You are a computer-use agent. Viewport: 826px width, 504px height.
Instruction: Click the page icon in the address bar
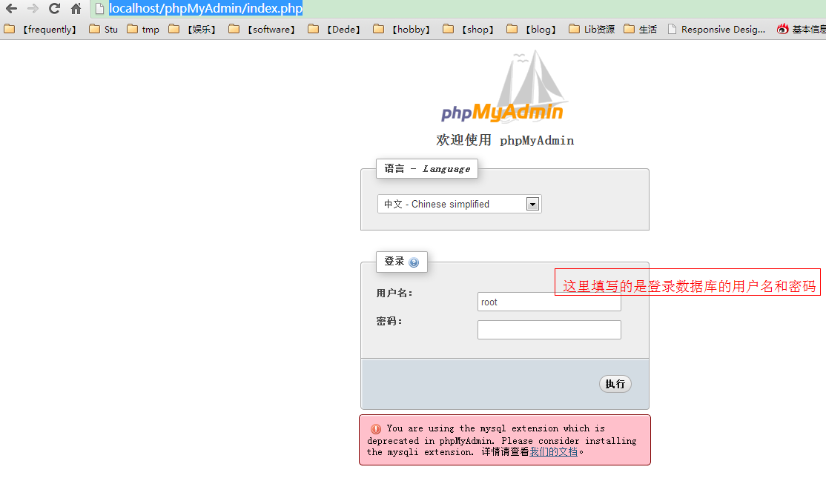99,8
